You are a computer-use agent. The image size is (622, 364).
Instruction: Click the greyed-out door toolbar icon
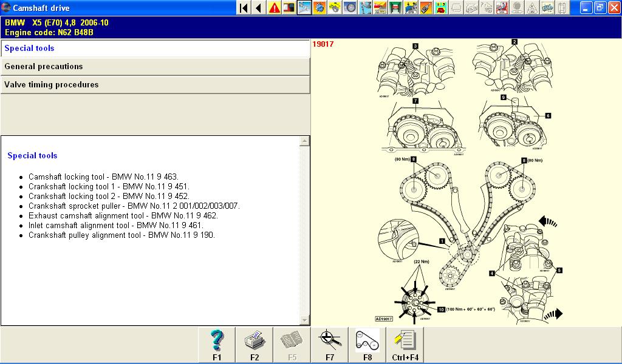[562, 7]
